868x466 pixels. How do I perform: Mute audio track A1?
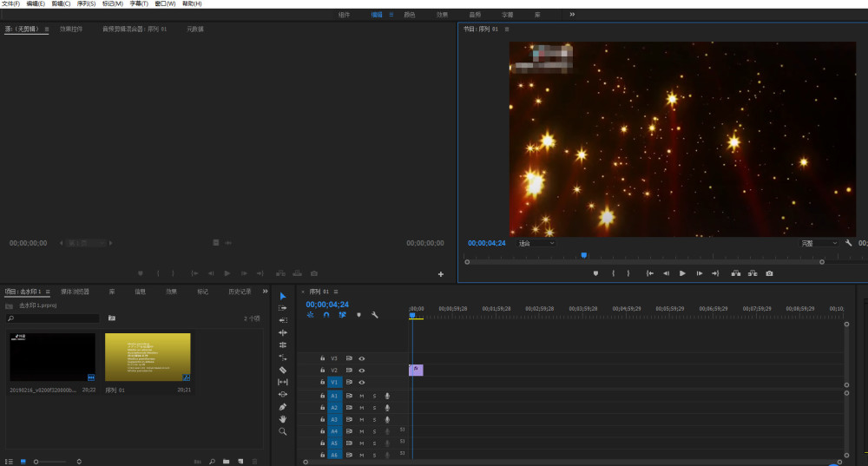point(362,396)
